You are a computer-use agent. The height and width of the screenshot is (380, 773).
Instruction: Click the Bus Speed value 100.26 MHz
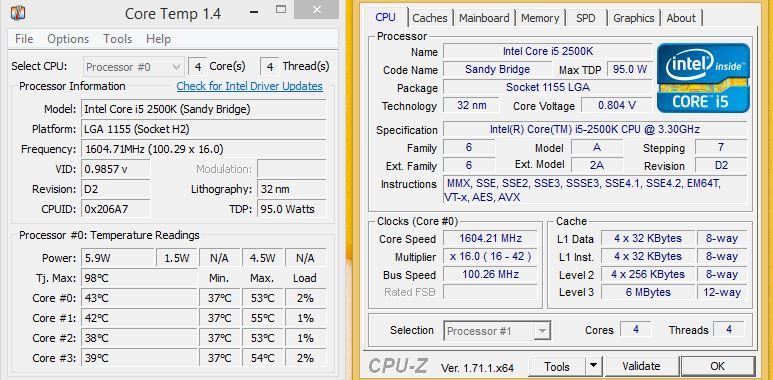491,274
